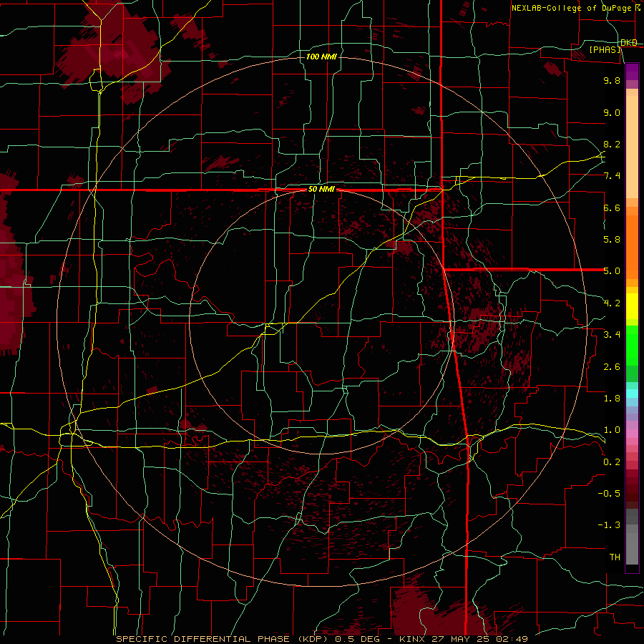Click the solid orange band in the color scale
644x644 pixels.
632,246
